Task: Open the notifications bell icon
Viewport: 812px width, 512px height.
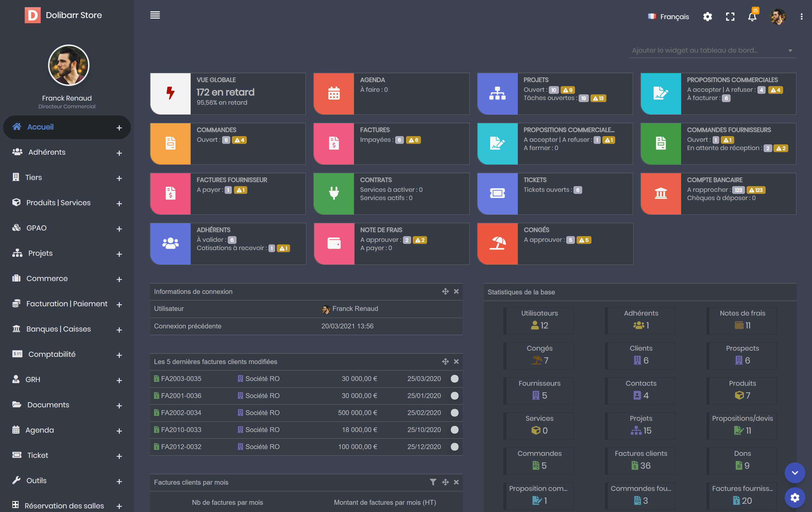Action: click(752, 16)
